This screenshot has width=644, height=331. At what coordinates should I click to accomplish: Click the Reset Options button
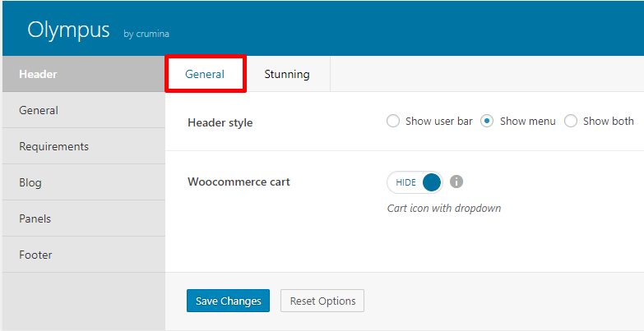coord(322,301)
